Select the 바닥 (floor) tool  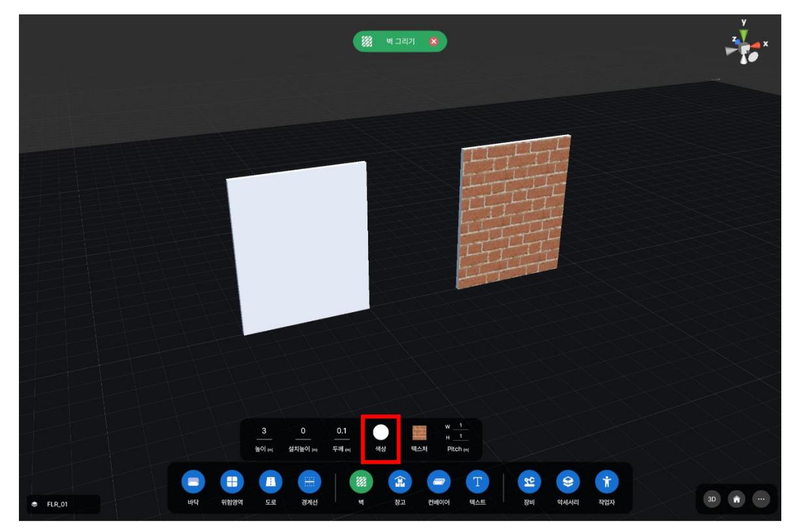point(193,482)
